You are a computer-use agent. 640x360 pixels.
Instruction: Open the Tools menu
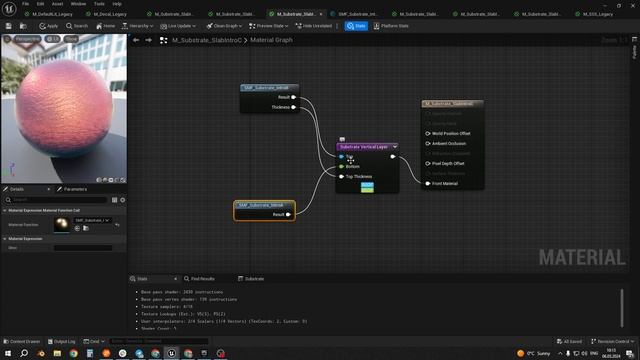coord(99,4)
